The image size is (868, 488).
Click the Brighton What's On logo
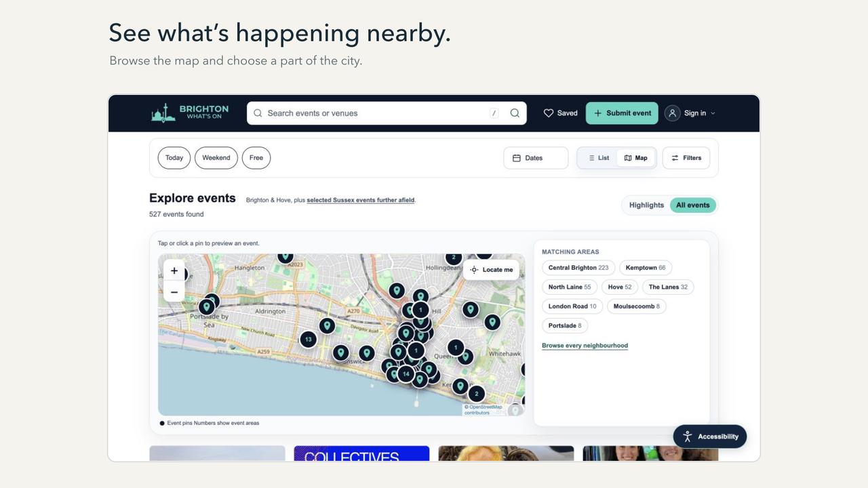click(190, 113)
